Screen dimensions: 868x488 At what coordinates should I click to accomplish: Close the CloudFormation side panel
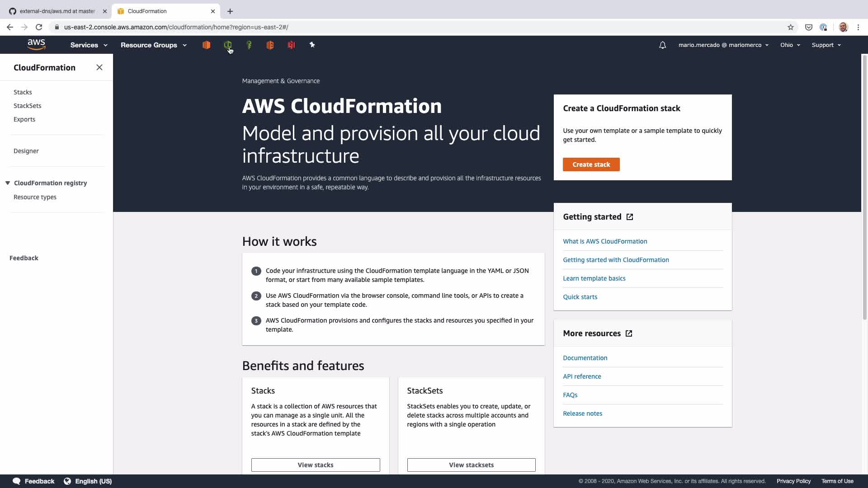coord(99,67)
